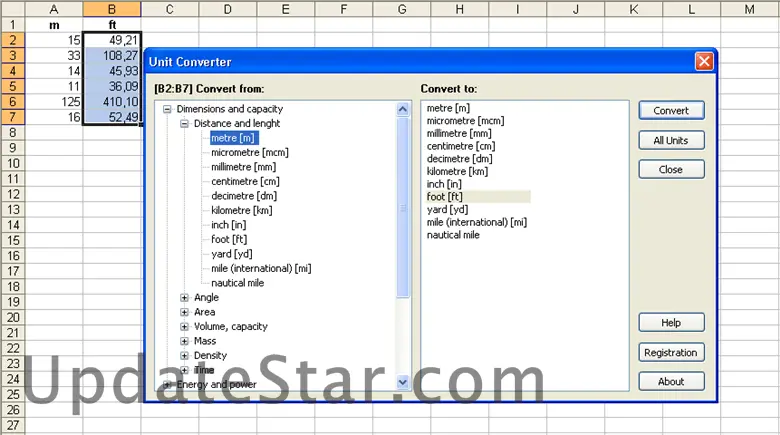Screen dimensions: 780x435
Task: Select mile (international) in Convert from tree
Action: click(261, 268)
